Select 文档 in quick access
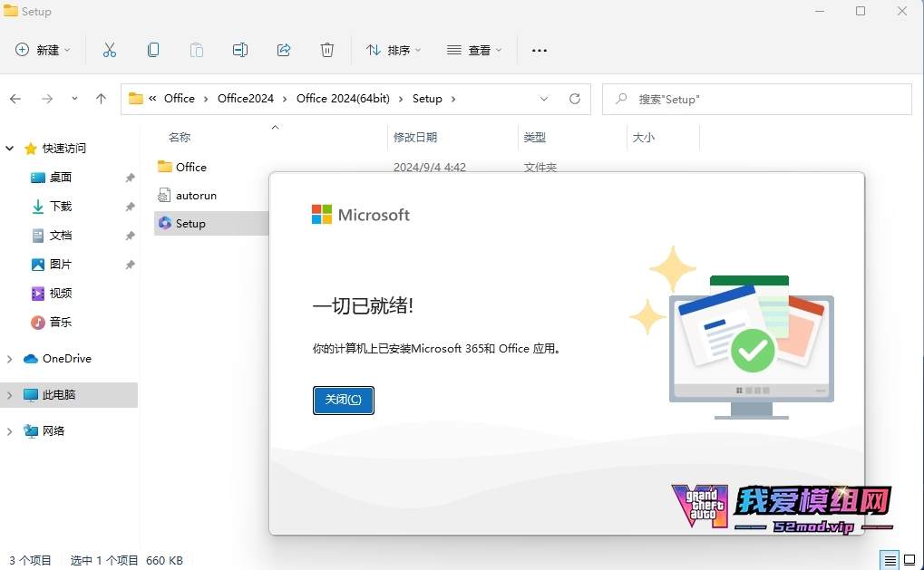 [x=61, y=236]
